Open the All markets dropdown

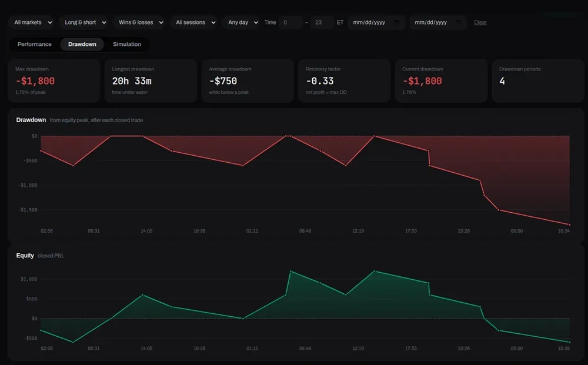point(31,22)
